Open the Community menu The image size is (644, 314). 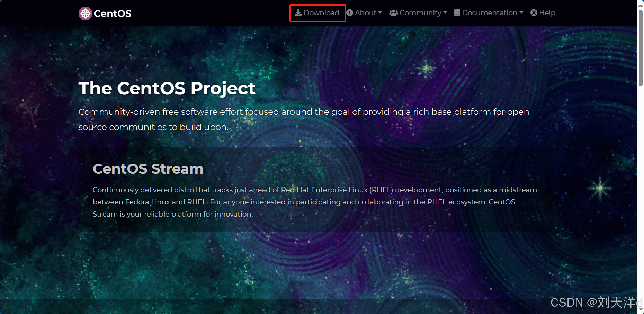click(418, 13)
